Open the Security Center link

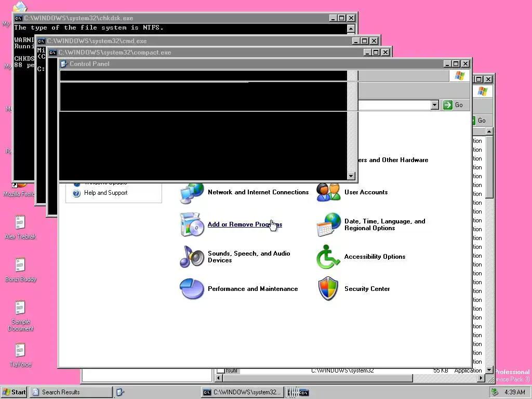pyautogui.click(x=367, y=289)
